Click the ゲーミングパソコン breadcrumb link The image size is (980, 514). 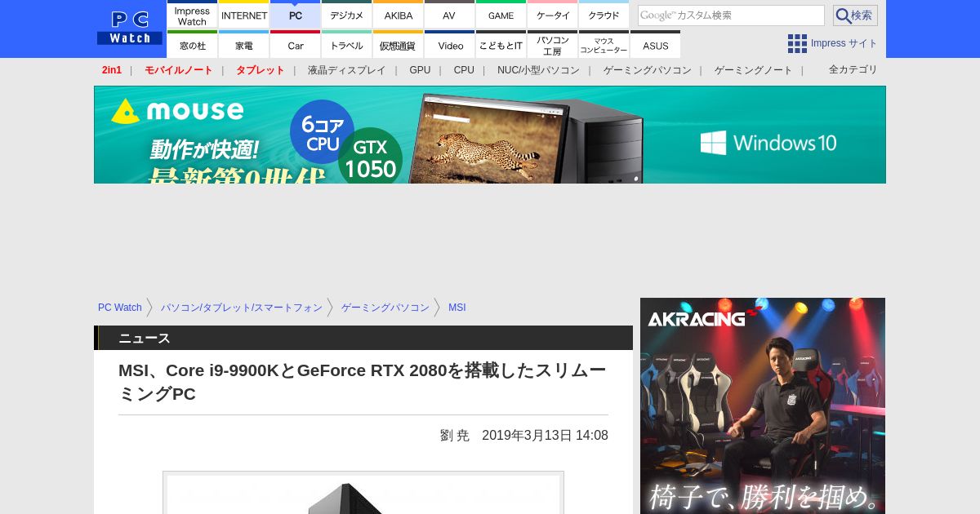point(385,308)
